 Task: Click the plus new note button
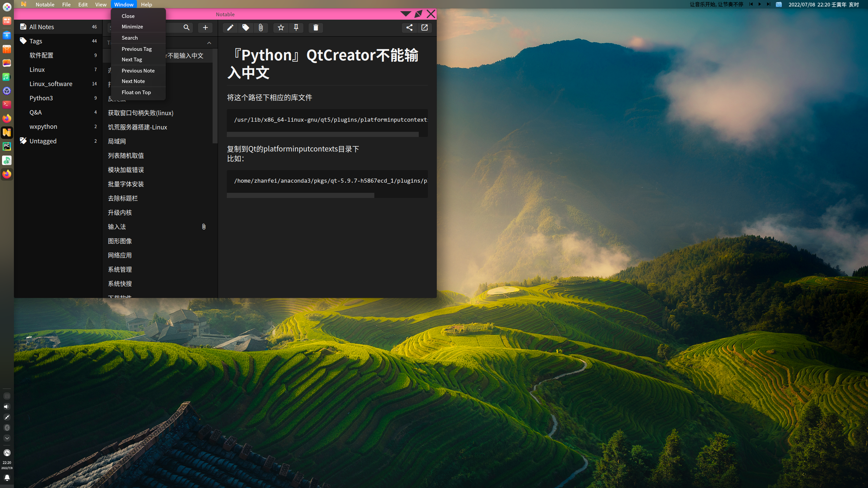tap(205, 27)
